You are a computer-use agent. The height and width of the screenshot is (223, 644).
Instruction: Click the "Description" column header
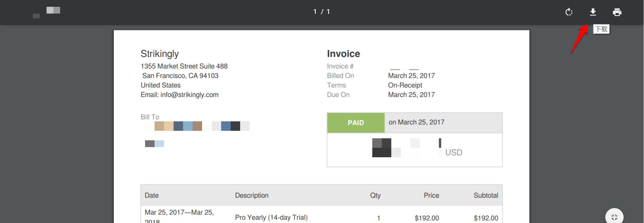click(x=252, y=195)
